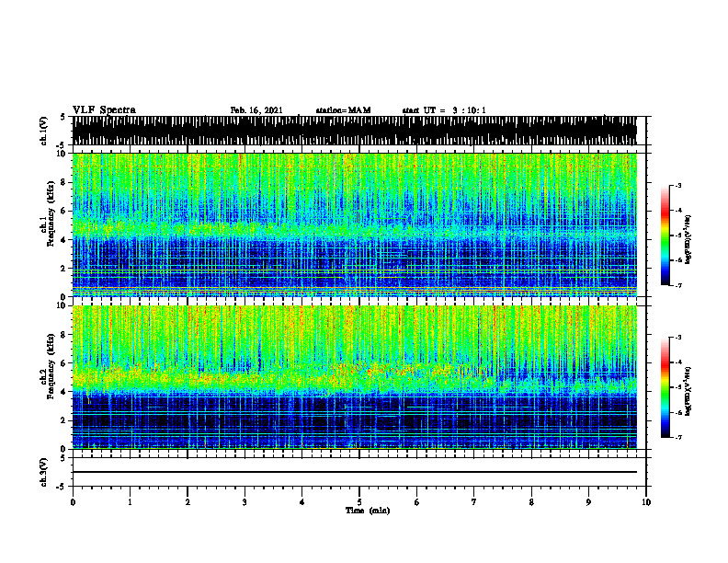The width and height of the screenshot is (728, 563).
Task: Click ch.2 frequency tick label "6"
Action: pos(64,363)
